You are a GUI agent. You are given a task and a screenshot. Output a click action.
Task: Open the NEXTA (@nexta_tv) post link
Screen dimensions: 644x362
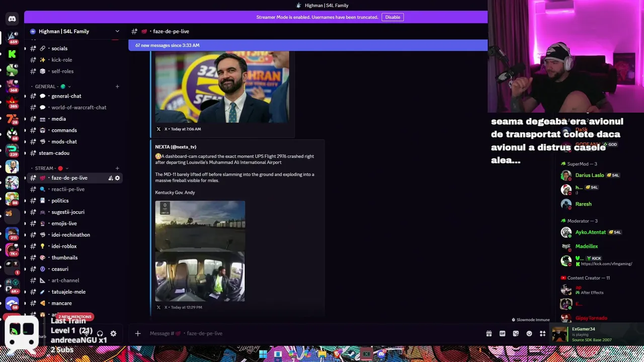176,147
